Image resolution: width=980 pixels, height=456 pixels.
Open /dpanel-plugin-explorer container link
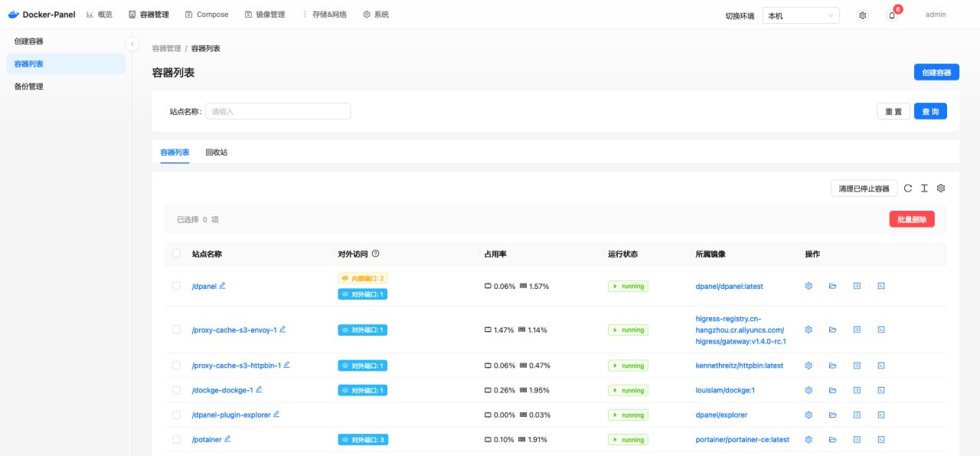pos(231,415)
